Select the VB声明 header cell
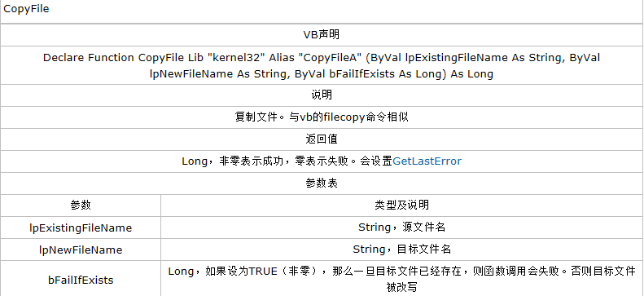The width and height of the screenshot is (644, 296). click(322, 35)
